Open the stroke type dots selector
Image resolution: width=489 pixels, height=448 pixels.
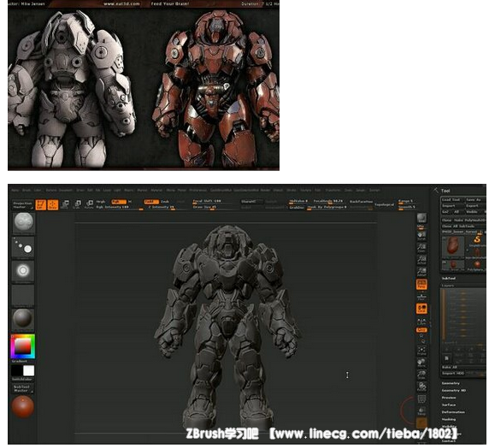point(23,247)
